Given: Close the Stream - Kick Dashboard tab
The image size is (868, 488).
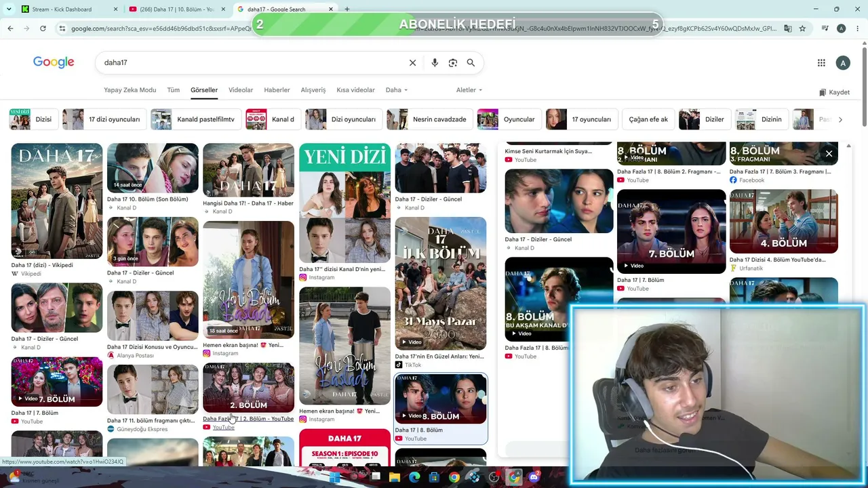Looking at the screenshot, I should coord(115,9).
